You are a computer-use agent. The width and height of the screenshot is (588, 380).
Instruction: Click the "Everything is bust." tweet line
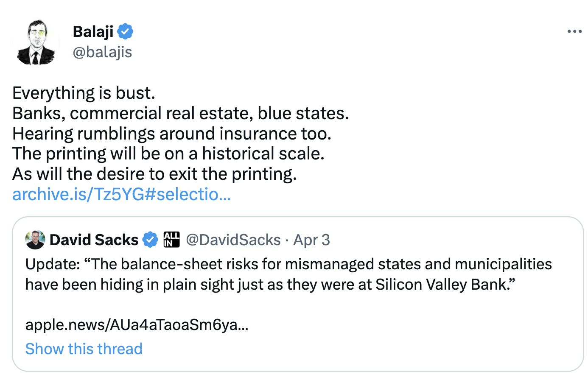(x=84, y=93)
